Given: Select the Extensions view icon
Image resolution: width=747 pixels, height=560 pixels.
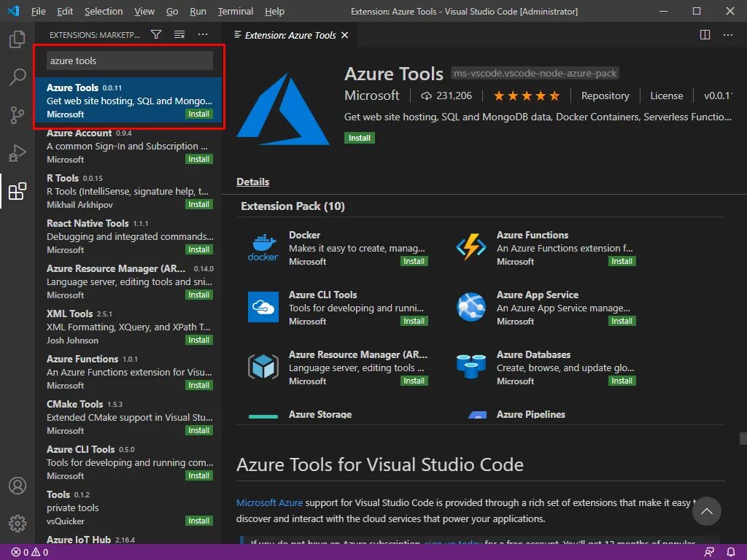Looking at the screenshot, I should [18, 191].
